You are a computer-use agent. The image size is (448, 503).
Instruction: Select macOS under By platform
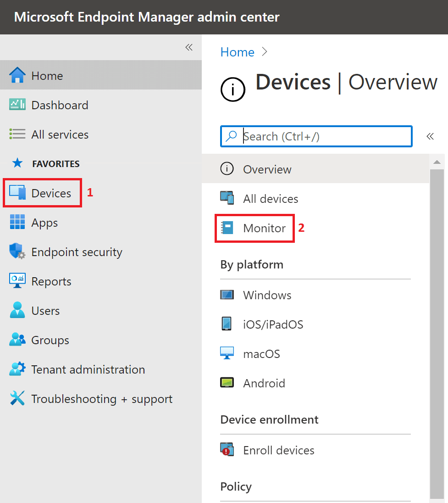pyautogui.click(x=261, y=354)
